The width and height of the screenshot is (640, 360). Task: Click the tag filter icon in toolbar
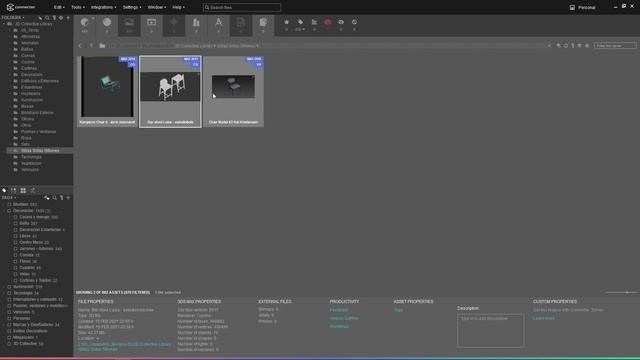coord(300,22)
